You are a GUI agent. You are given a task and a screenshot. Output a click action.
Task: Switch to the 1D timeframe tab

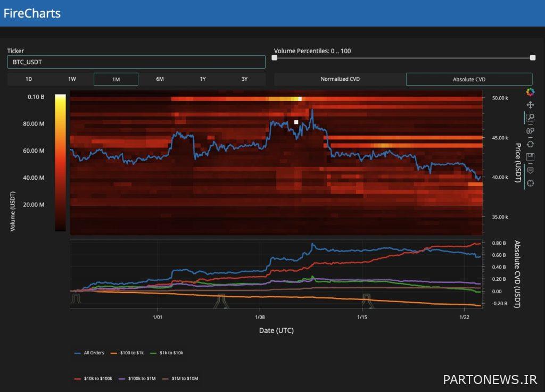pos(29,79)
